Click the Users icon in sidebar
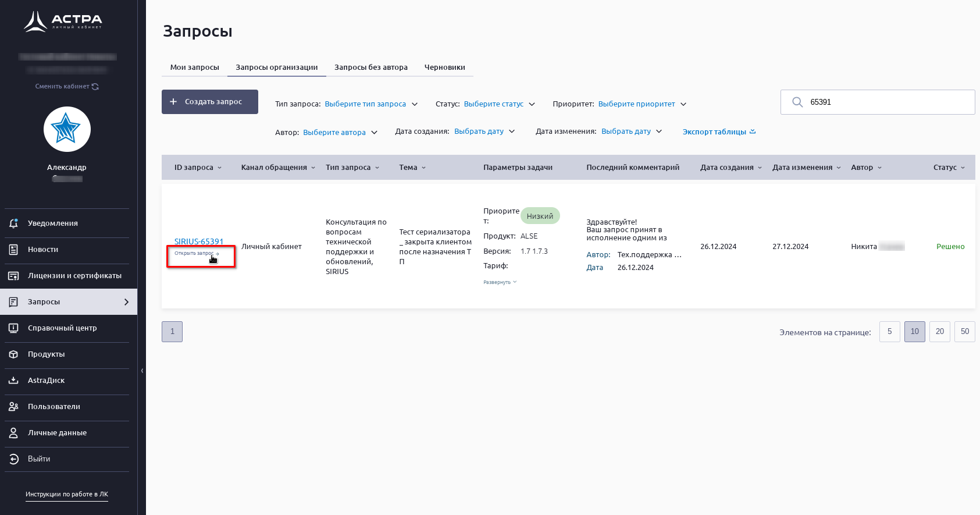Image resolution: width=980 pixels, height=515 pixels. pos(13,407)
